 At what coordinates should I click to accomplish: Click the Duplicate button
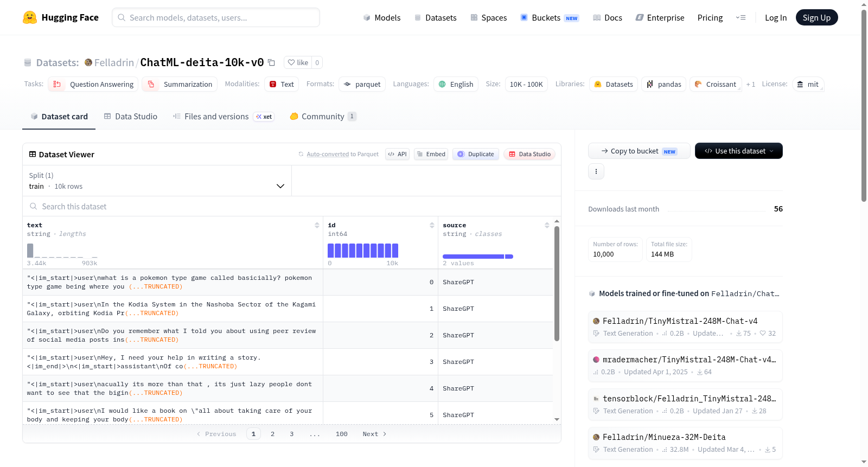tap(476, 154)
